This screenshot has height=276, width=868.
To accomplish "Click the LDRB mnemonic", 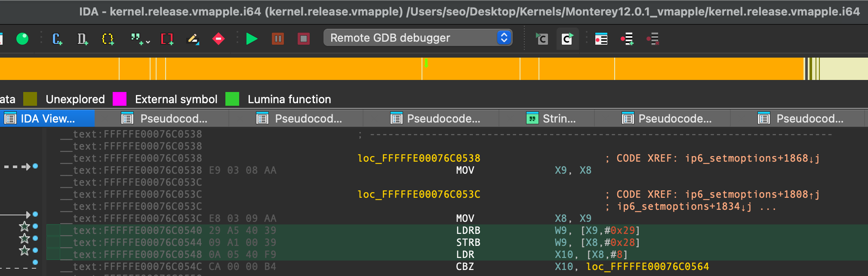I will pyautogui.click(x=468, y=230).
